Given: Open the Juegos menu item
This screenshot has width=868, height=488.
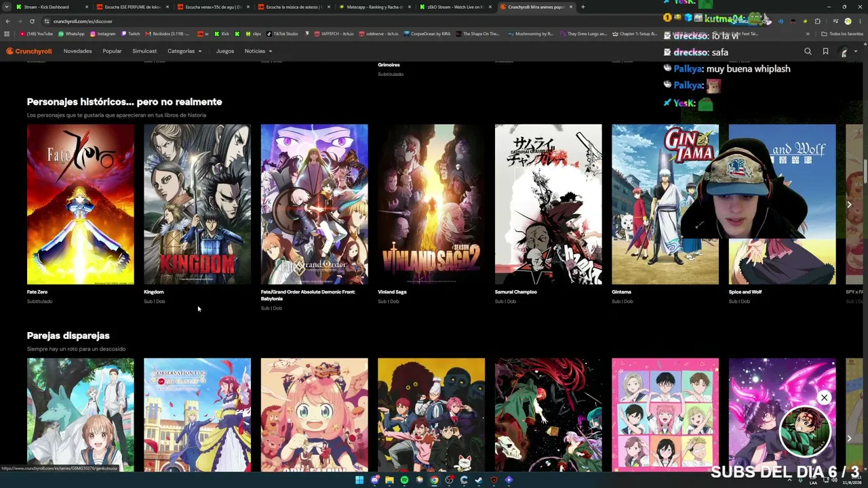Looking at the screenshot, I should pyautogui.click(x=225, y=51).
